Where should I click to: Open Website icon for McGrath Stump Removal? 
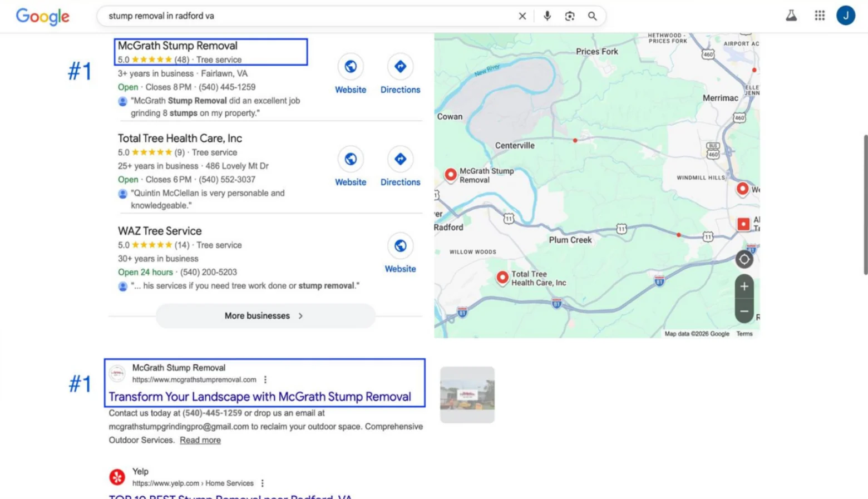point(351,67)
